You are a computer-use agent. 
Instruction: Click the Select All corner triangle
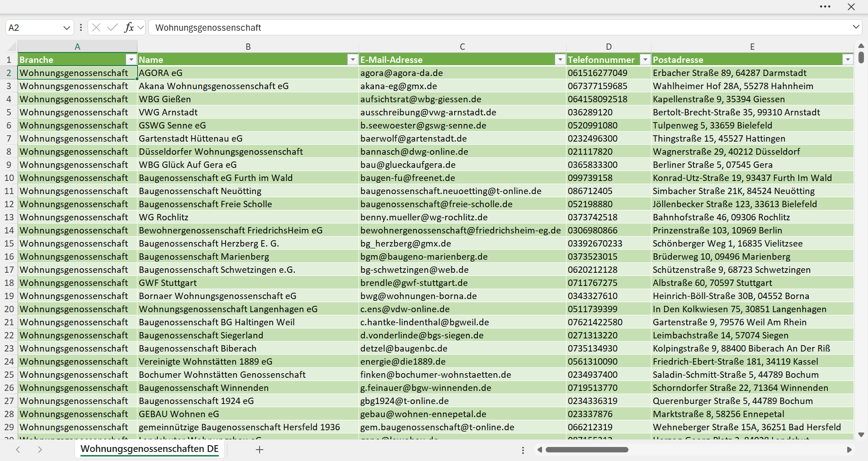tap(12, 47)
